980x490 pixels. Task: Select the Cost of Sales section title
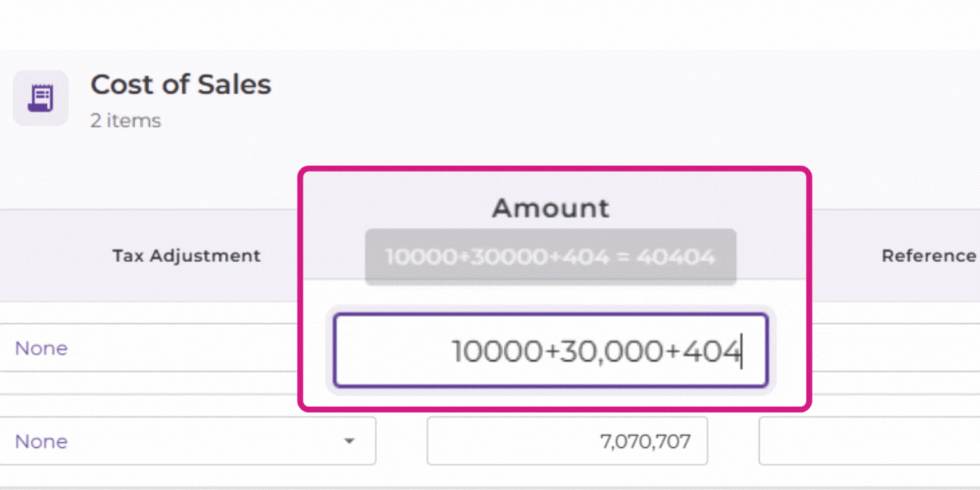coord(181,84)
